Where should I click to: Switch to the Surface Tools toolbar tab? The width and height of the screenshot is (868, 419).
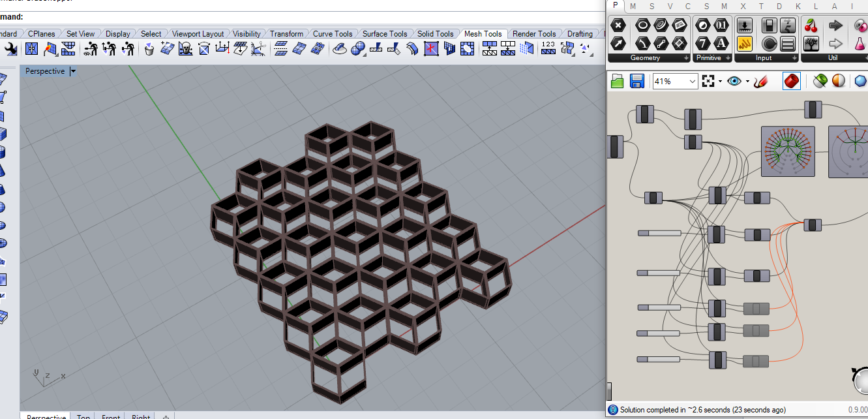coord(385,34)
